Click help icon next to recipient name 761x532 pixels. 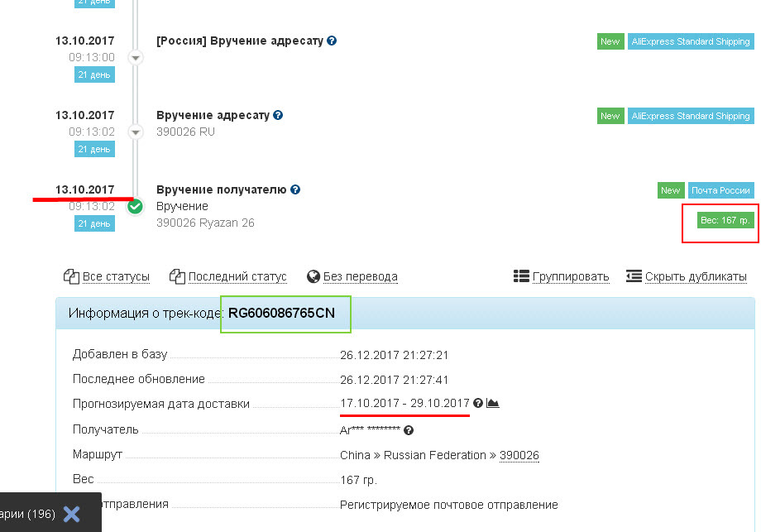(409, 430)
